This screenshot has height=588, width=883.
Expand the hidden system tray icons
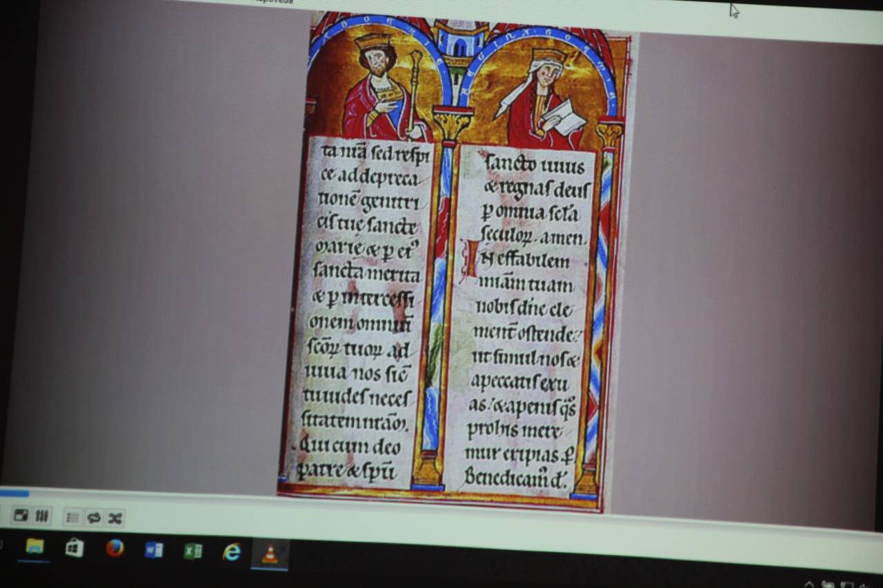[x=809, y=585]
